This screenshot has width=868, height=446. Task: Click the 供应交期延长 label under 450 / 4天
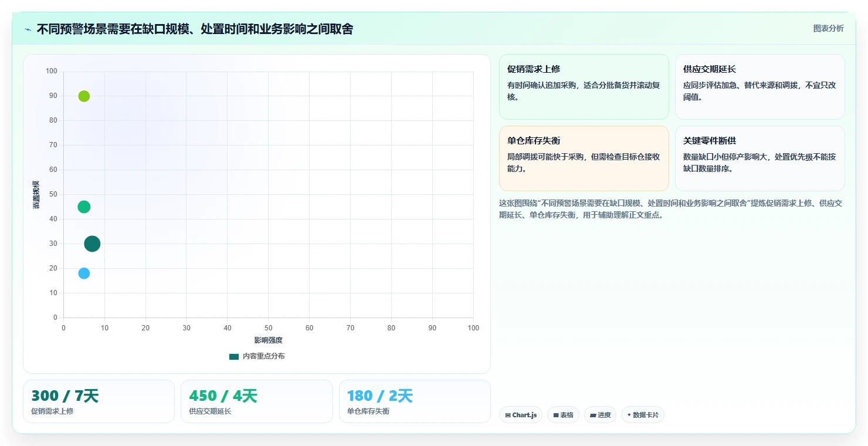tap(210, 411)
